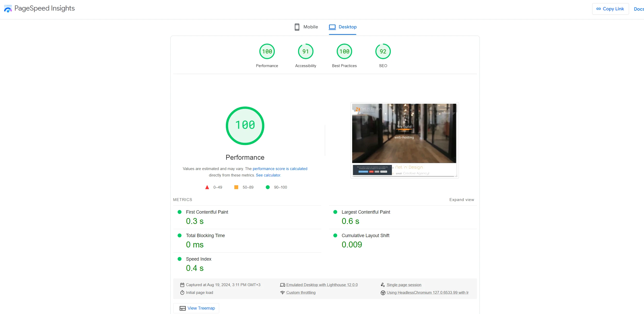Screen dimensions: 644x314
Task: Click the First Contentful Paint metric
Action: [207, 212]
